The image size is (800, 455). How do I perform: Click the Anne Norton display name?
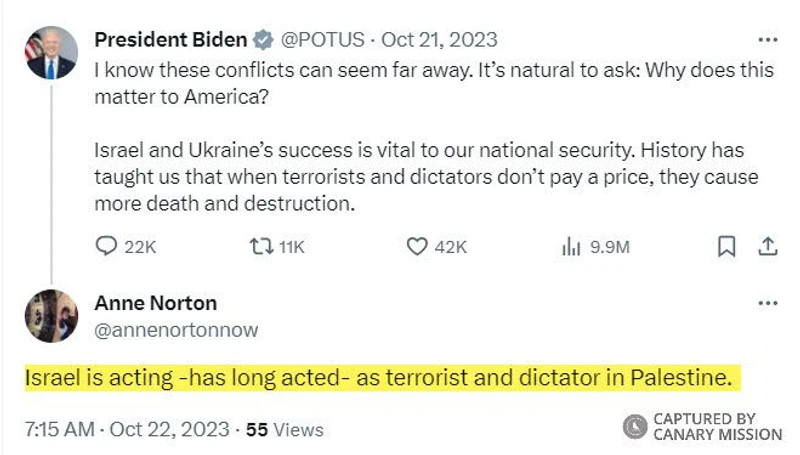point(155,303)
